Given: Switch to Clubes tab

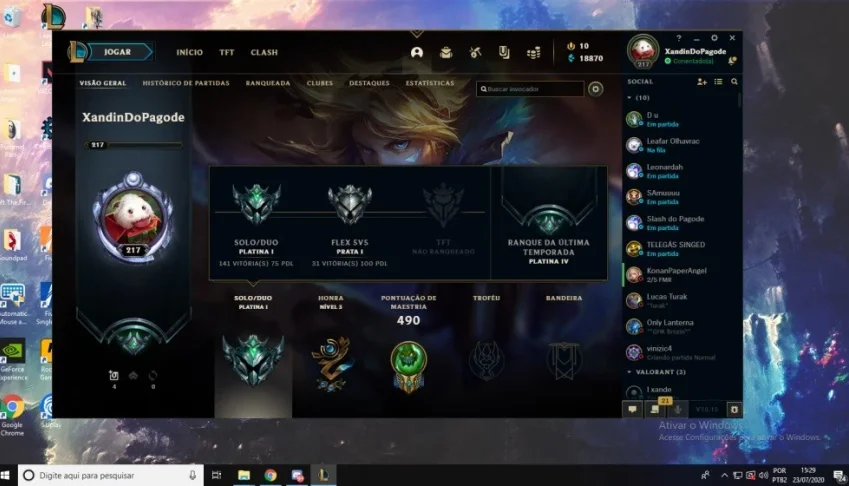Looking at the screenshot, I should pos(320,83).
